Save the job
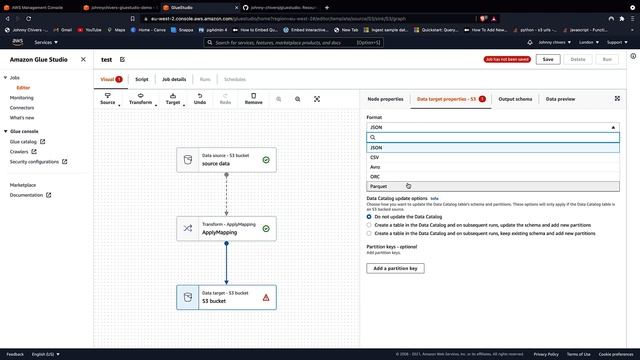This screenshot has width=640, height=360. click(x=548, y=60)
